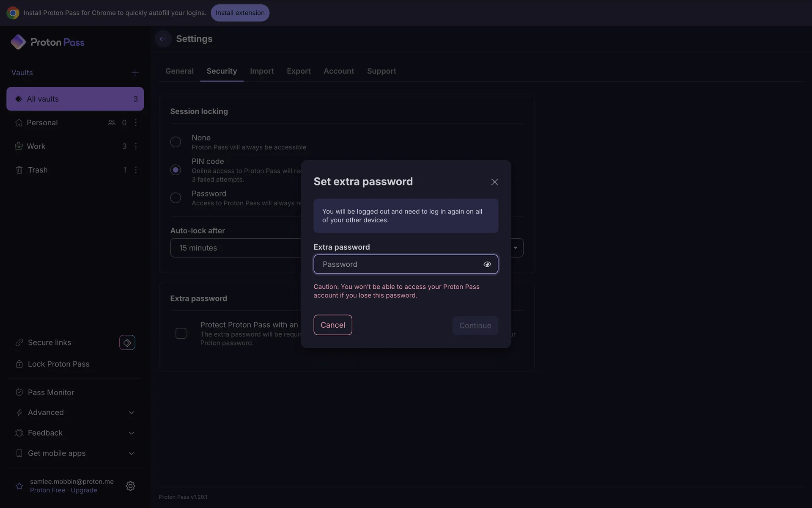Expand the Feedback section chevron

click(132, 433)
